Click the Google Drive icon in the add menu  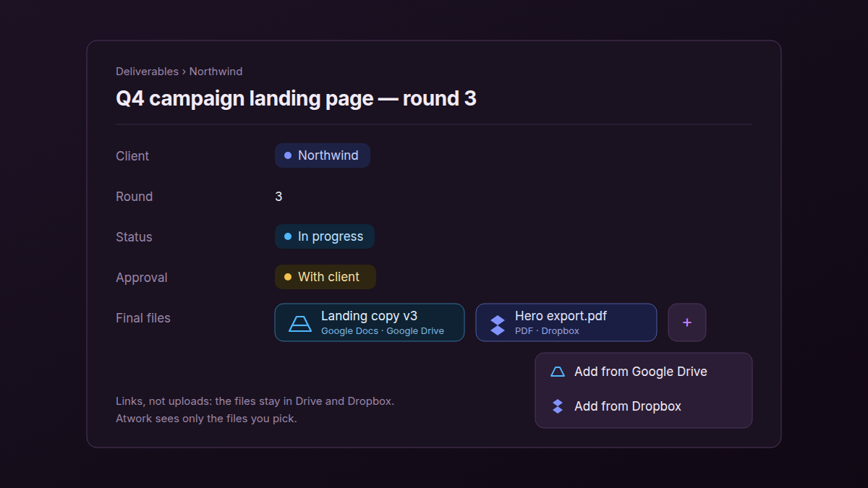(x=558, y=372)
